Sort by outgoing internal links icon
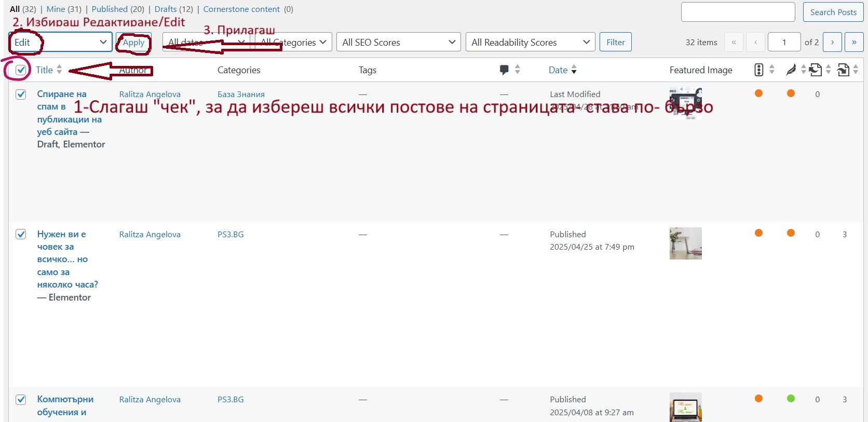This screenshot has width=868, height=422. [816, 70]
